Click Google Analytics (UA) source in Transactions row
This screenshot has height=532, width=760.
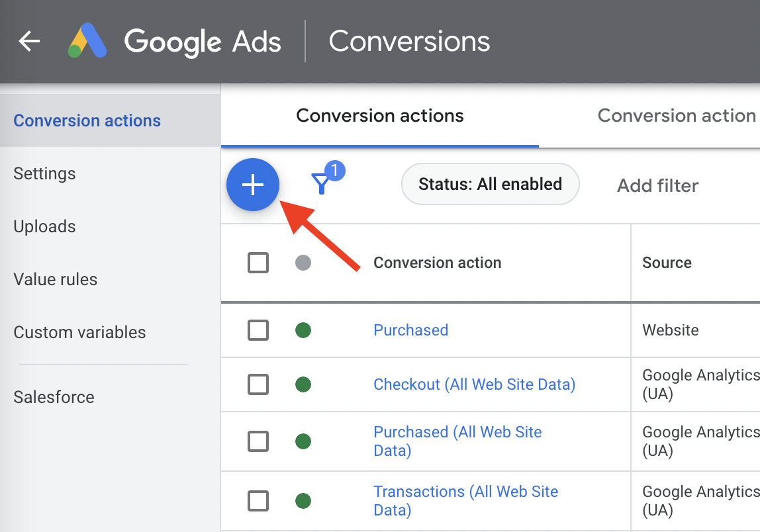point(701,500)
